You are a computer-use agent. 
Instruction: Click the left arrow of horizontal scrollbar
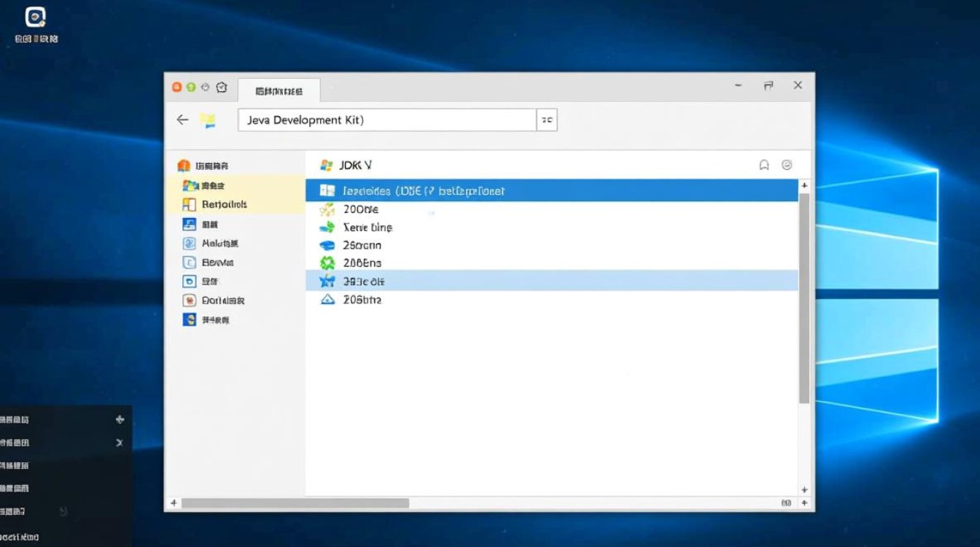click(x=174, y=503)
